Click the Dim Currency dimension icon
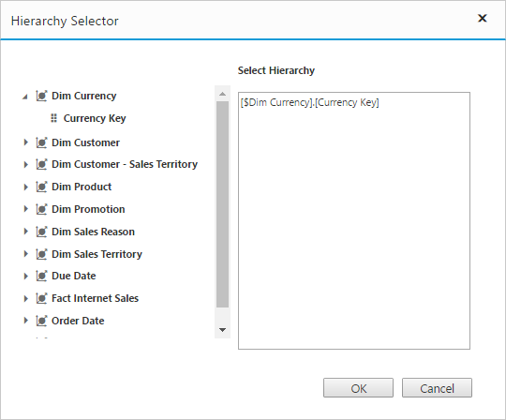 (x=41, y=96)
